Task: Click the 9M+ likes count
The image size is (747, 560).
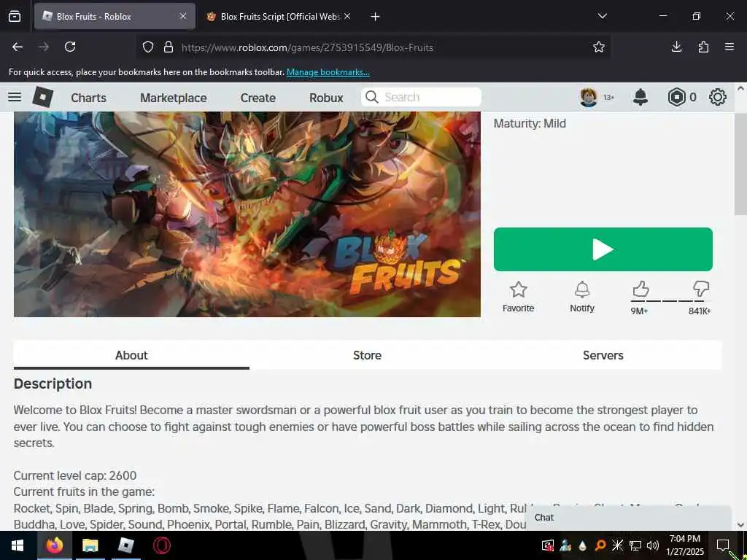Action: coord(639,311)
